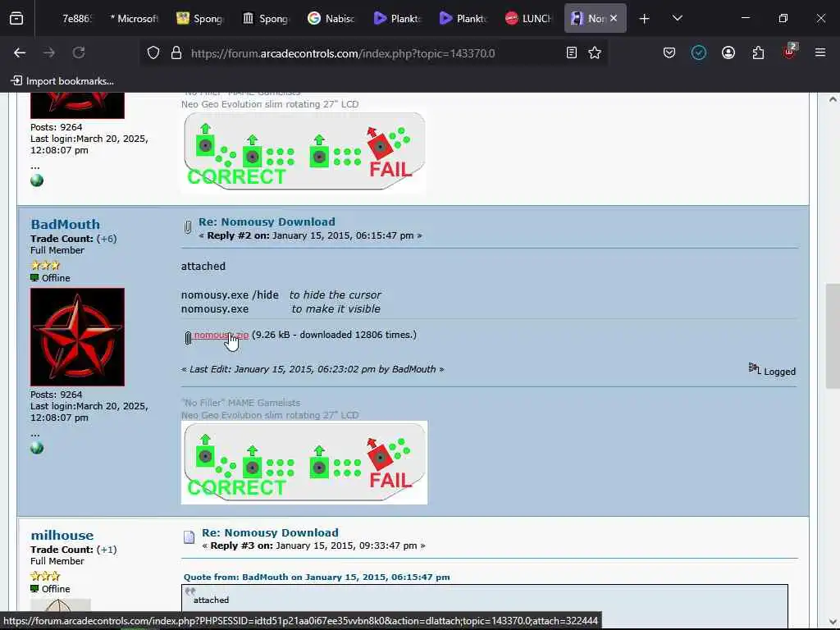The width and height of the screenshot is (840, 630).
Task: Open the Reply #2 post title link
Action: click(267, 221)
